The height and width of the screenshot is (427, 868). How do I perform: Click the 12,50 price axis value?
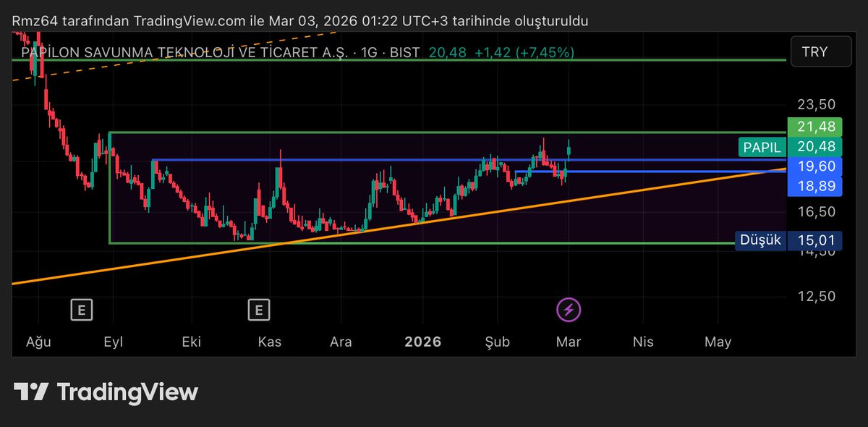817,297
